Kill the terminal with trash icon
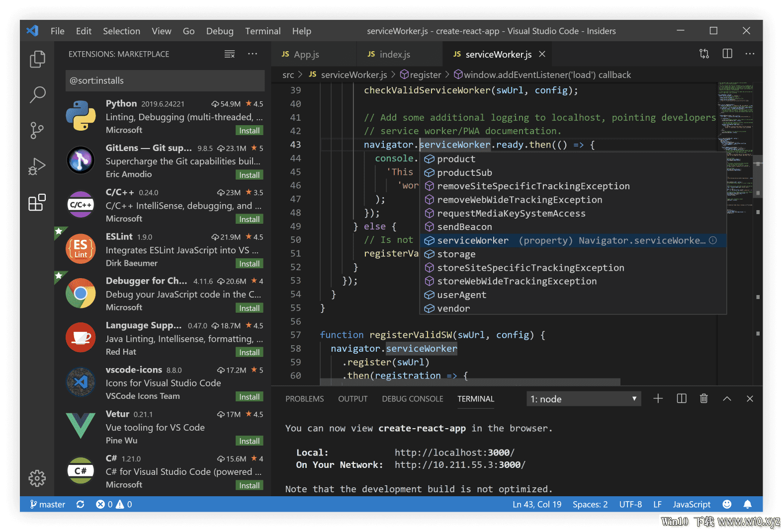783x532 pixels. point(704,398)
